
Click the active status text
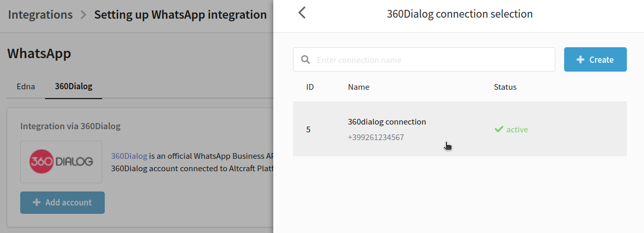click(x=517, y=130)
